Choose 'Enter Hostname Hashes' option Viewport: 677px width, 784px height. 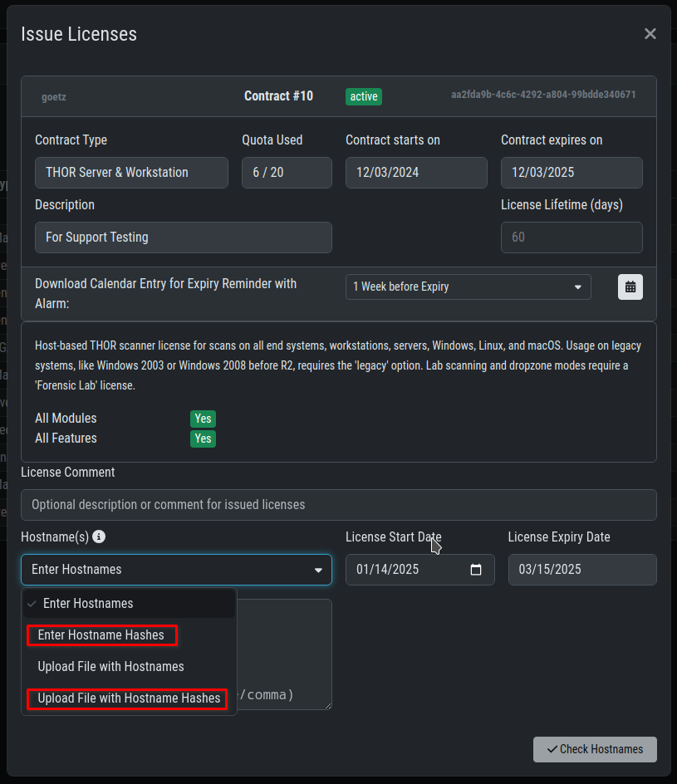tap(102, 635)
